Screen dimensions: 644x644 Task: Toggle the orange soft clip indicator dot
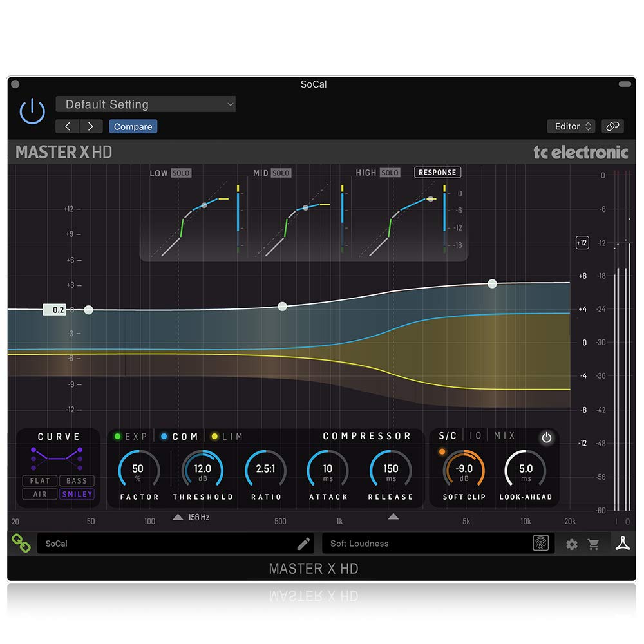442,452
